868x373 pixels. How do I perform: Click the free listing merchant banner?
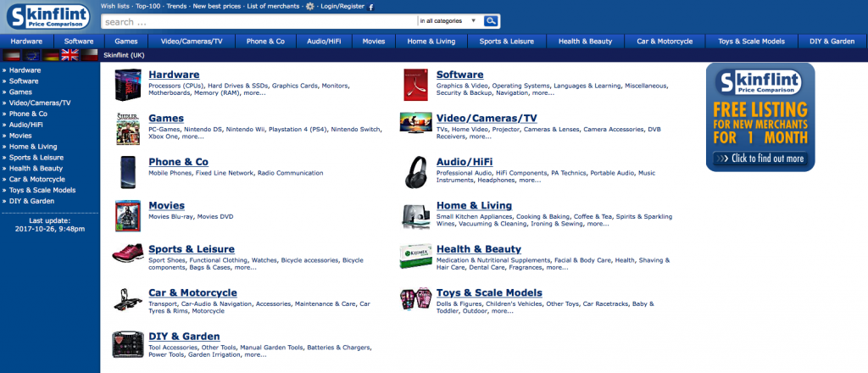click(760, 117)
